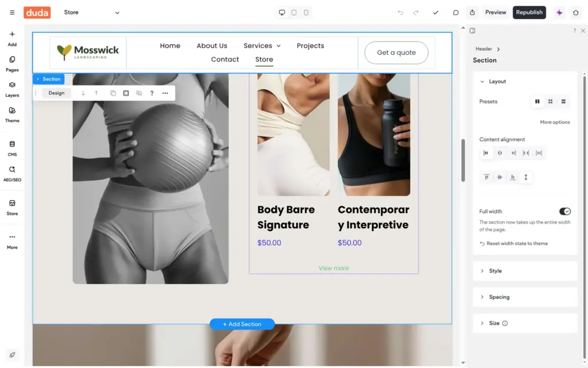Select space-around content alignment
The width and height of the screenshot is (588, 368).
click(x=539, y=153)
